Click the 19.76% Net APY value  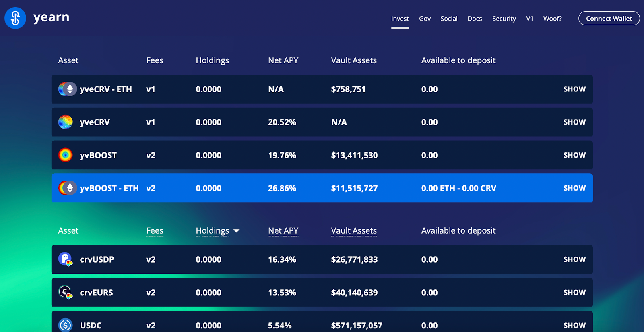click(282, 155)
